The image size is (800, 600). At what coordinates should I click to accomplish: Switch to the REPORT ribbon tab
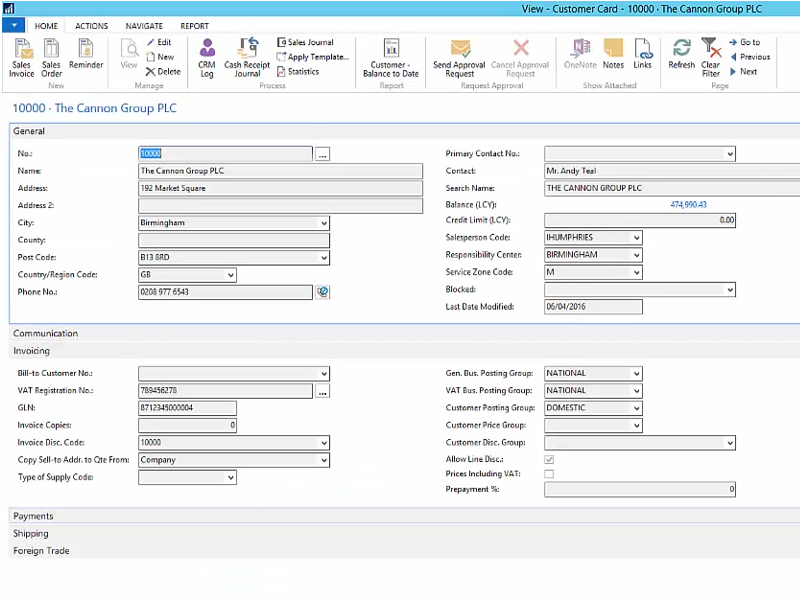click(194, 26)
